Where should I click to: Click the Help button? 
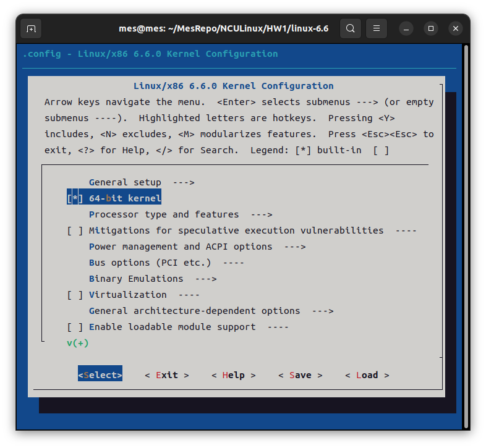pos(234,375)
